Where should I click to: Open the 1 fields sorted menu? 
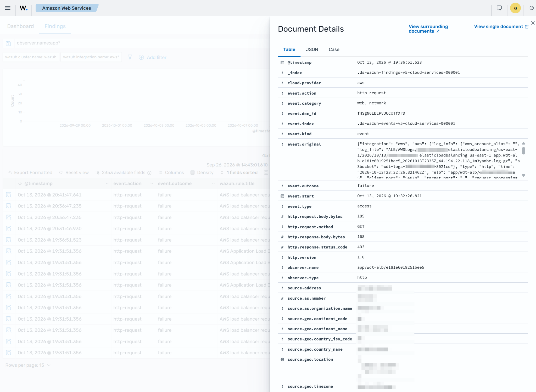[x=239, y=172]
